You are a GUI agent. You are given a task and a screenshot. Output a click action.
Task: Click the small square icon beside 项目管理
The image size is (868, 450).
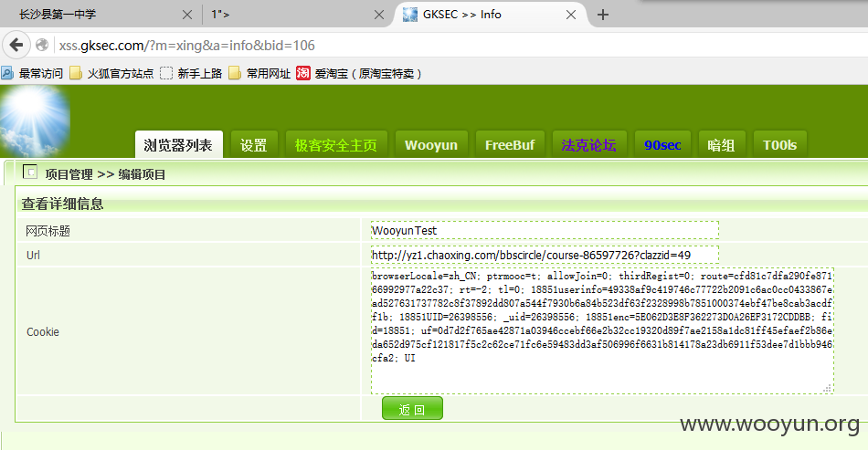click(30, 172)
